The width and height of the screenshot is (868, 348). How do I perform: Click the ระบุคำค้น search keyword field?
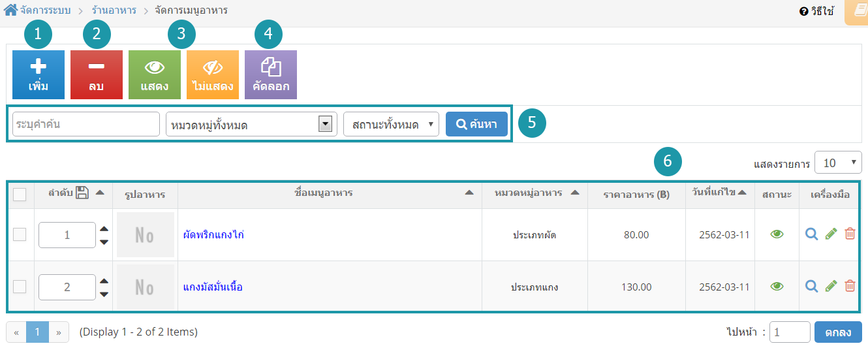(x=86, y=124)
